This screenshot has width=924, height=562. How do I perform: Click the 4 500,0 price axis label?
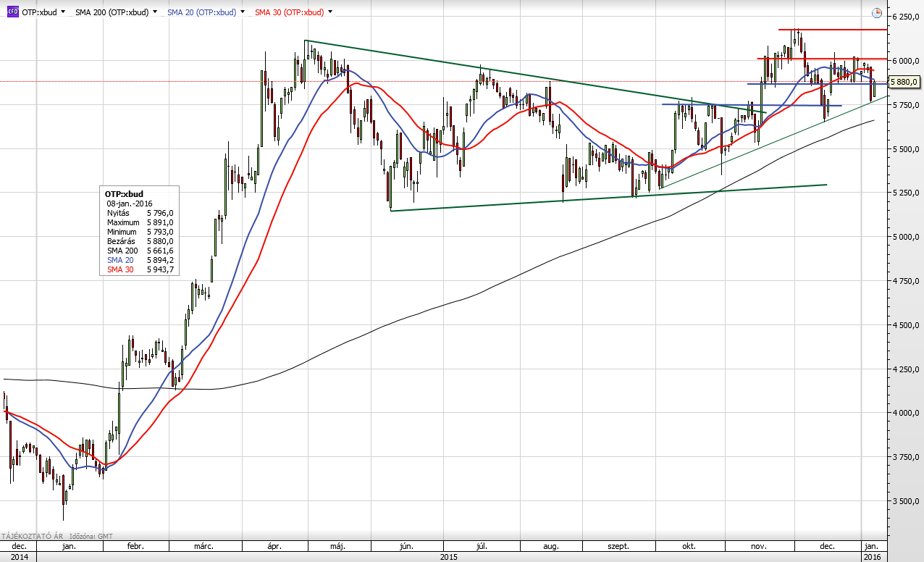pos(906,325)
